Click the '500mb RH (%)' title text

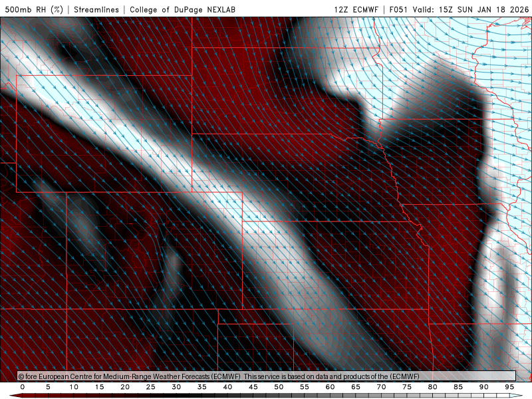click(34, 9)
